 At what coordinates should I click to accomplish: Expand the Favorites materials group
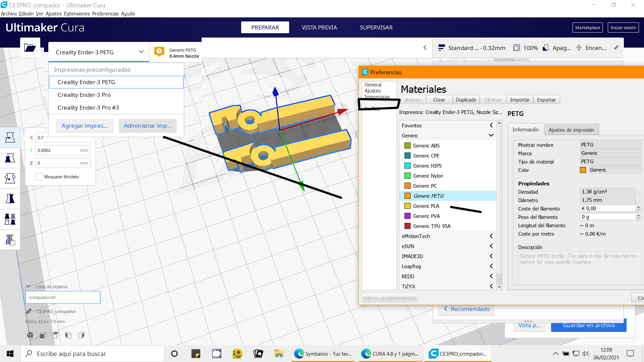491,125
